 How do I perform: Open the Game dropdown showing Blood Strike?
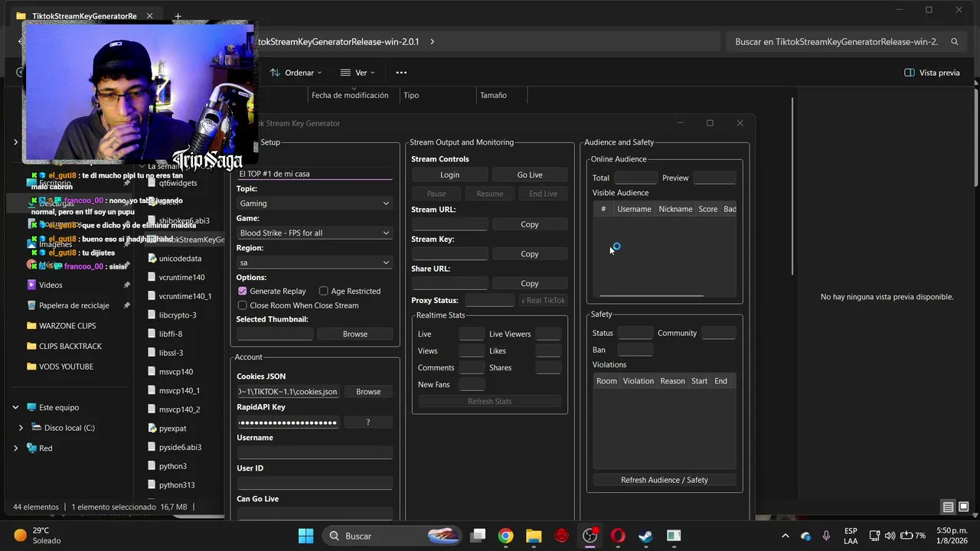pos(315,233)
